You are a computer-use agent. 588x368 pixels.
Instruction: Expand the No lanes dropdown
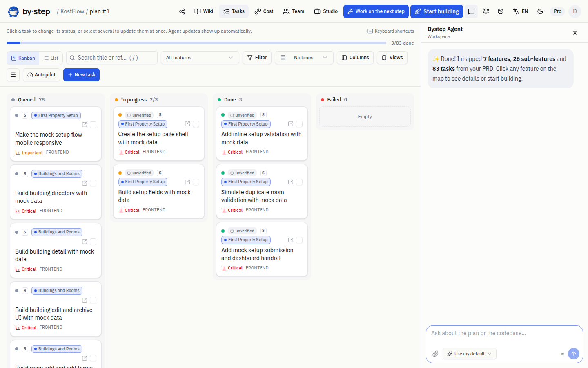pos(304,58)
